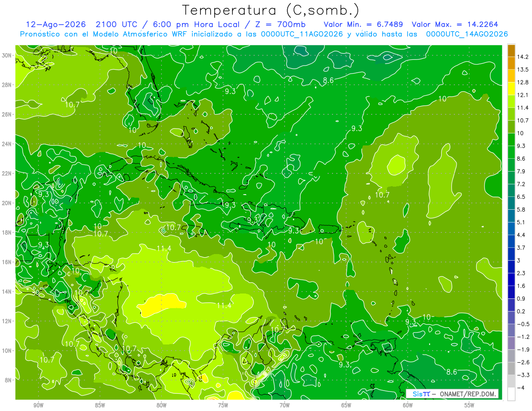The width and height of the screenshot is (532, 411).
Task: Click the 55W longitude axis label
Action: point(469,405)
